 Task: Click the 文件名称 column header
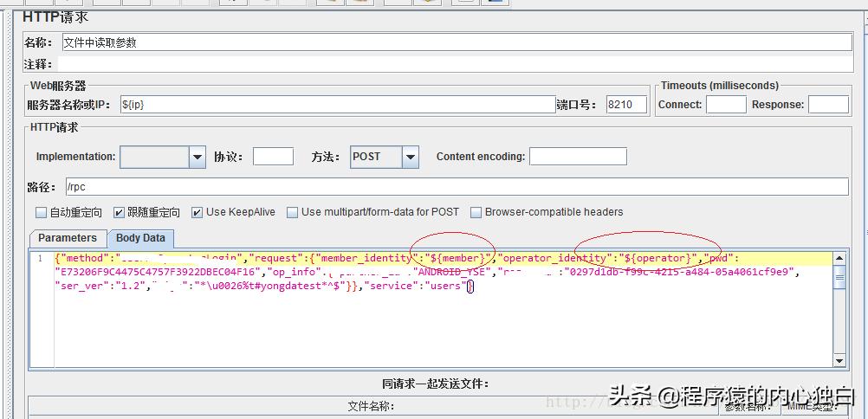pos(371,407)
